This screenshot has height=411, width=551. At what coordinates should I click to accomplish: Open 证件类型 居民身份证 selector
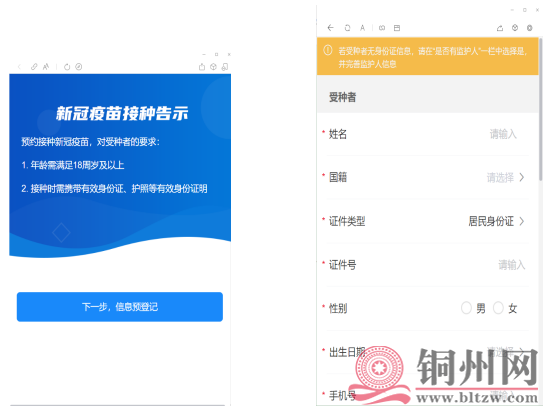pos(491,221)
